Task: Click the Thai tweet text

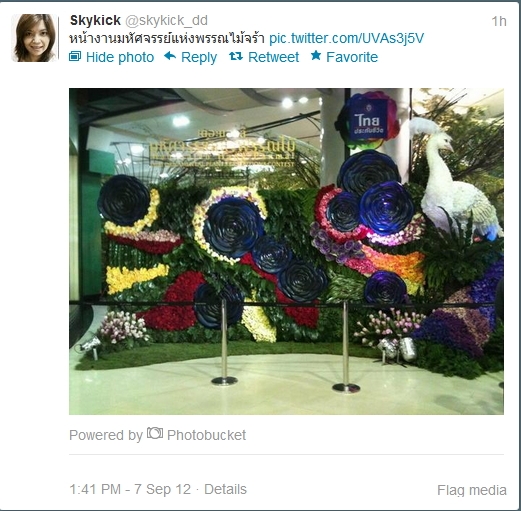Action: [167, 38]
